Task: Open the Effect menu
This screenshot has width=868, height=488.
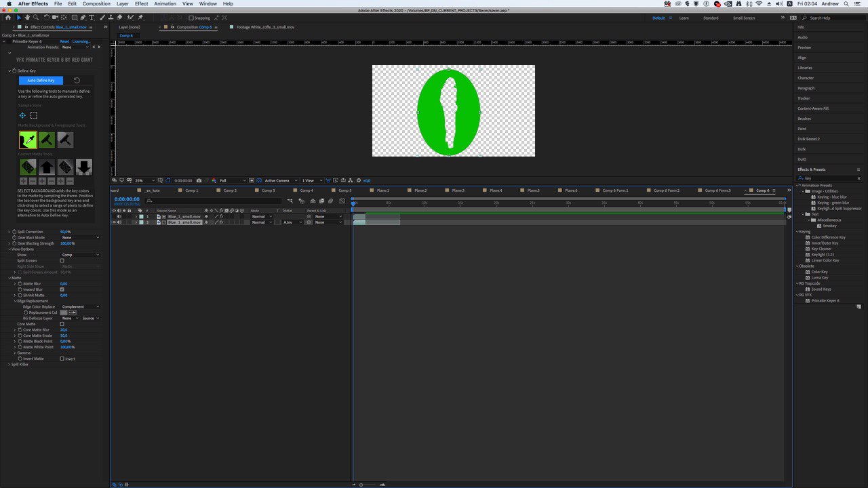Action: (141, 3)
